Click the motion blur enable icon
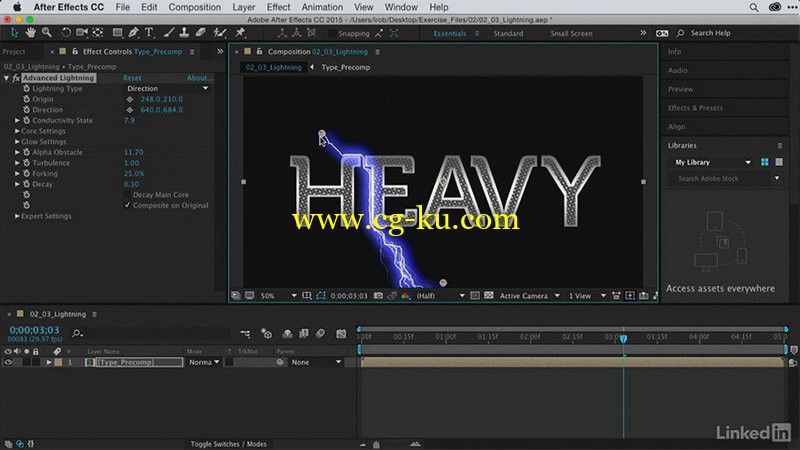The image size is (800, 450). click(x=320, y=334)
